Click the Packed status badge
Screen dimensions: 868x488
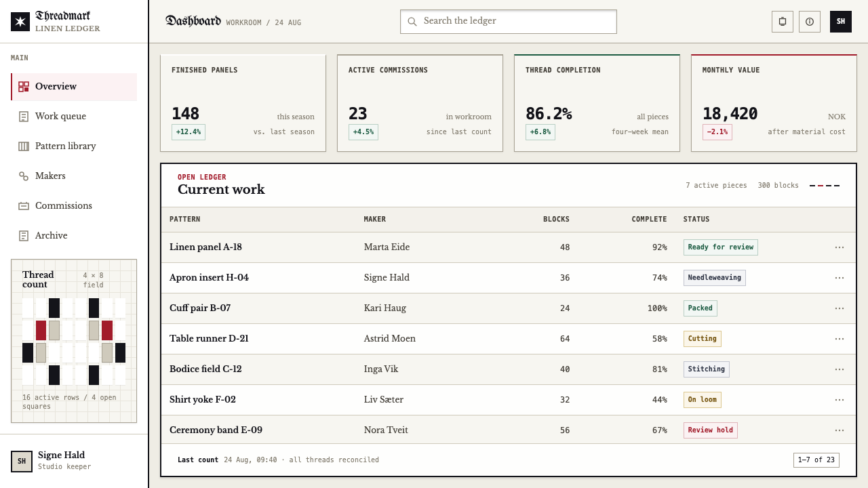[x=700, y=308]
